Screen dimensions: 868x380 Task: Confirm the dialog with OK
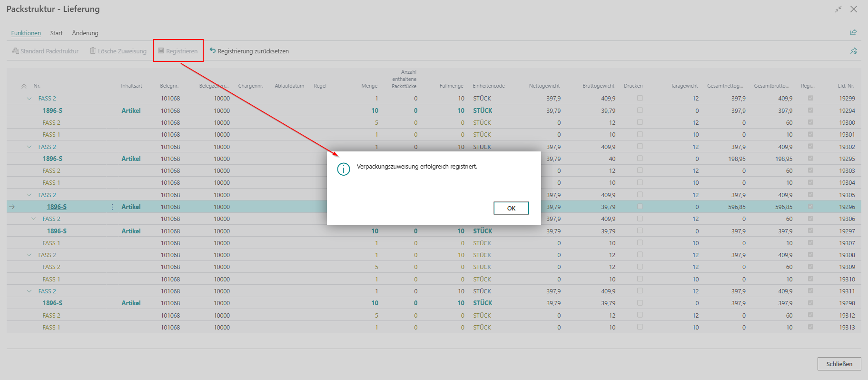point(511,208)
